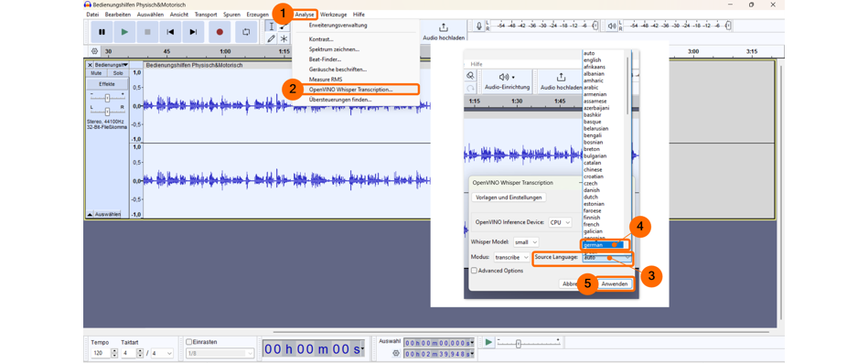Image resolution: width=868 pixels, height=363 pixels.
Task: Click the Tempo value field 120
Action: coord(101,353)
